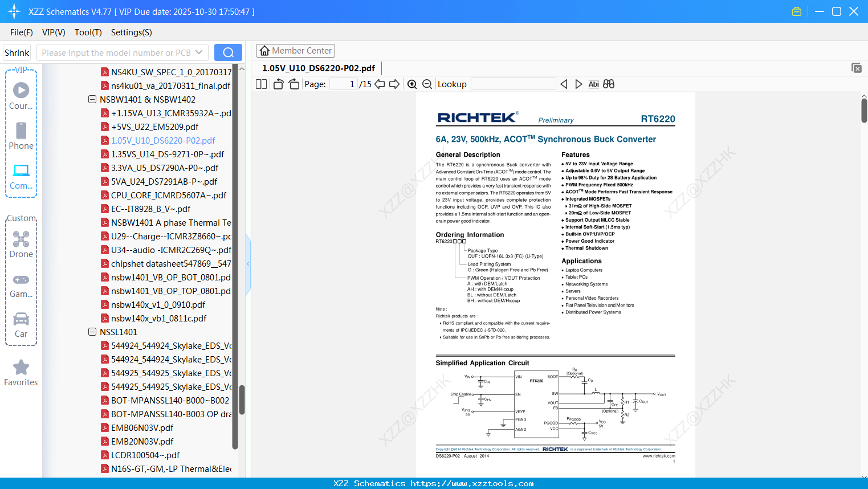The height and width of the screenshot is (489, 868).
Task: Click the yellow toolbox icon in title bar
Action: [797, 11]
